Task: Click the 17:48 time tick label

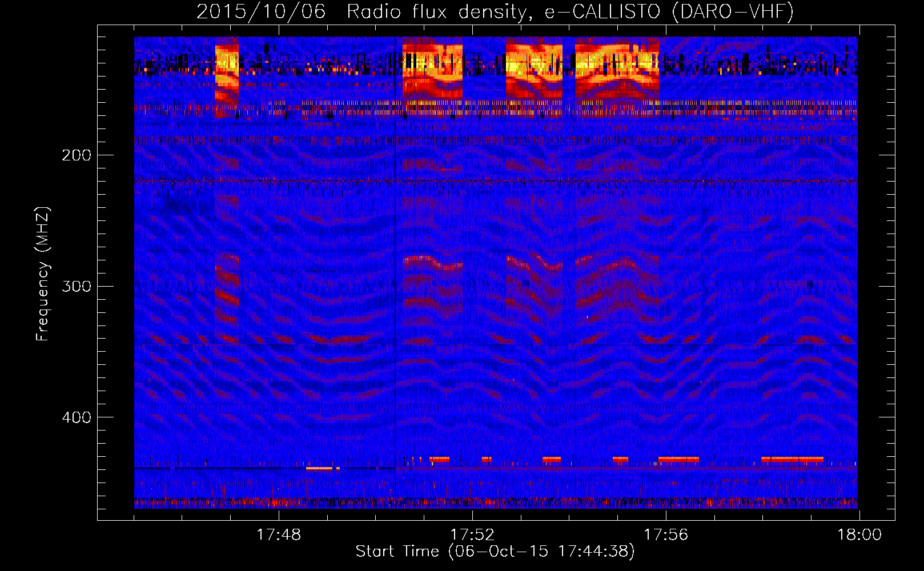Action: [279, 535]
